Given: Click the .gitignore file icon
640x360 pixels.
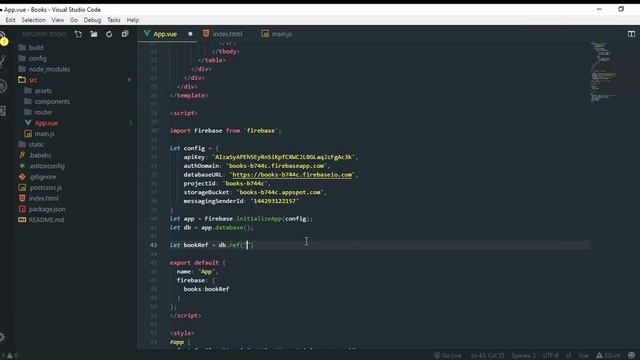Looking at the screenshot, I should [x=22, y=177].
